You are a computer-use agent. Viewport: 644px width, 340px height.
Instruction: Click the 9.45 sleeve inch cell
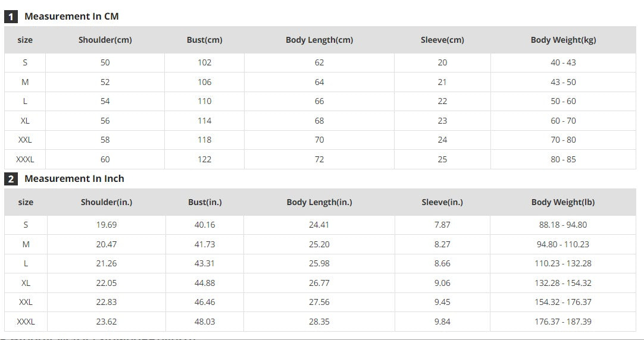click(442, 302)
